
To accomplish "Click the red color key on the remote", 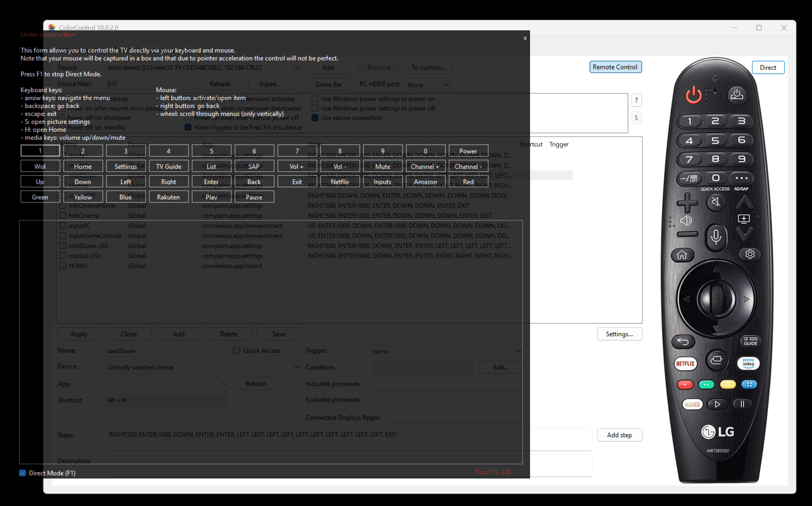I will click(x=685, y=384).
